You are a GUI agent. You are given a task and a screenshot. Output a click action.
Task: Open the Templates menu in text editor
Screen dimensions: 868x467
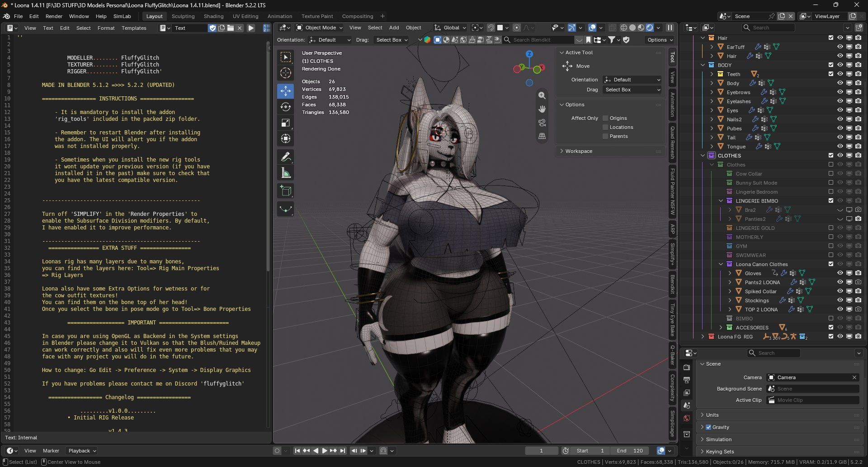pos(134,28)
